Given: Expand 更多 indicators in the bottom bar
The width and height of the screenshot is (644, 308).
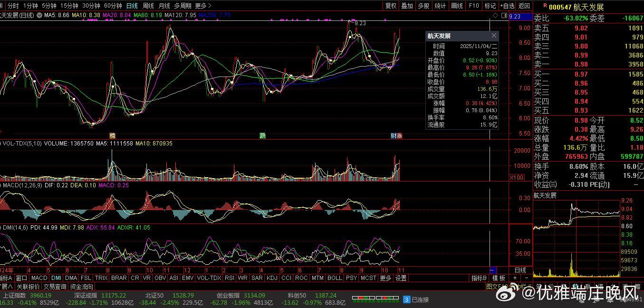Looking at the screenshot, I should point(385,278).
